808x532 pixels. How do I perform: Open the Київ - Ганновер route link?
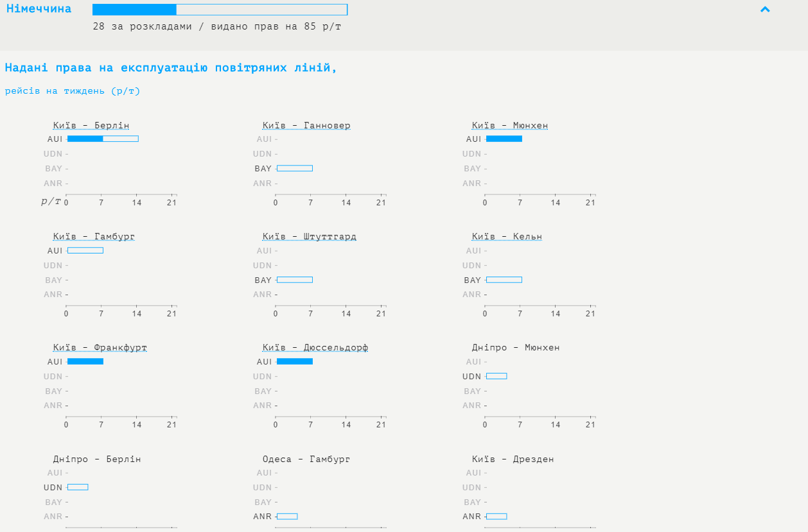pos(306,126)
